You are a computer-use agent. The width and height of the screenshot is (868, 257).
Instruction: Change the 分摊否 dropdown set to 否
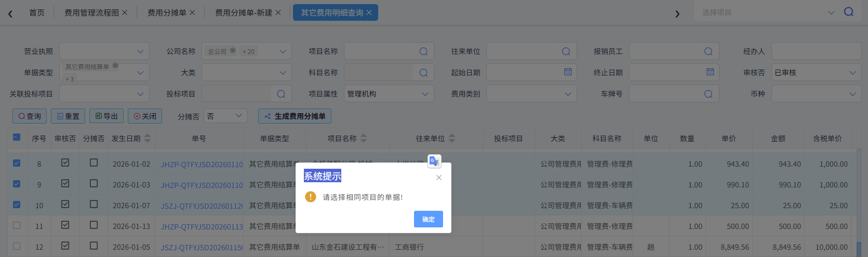click(x=225, y=116)
